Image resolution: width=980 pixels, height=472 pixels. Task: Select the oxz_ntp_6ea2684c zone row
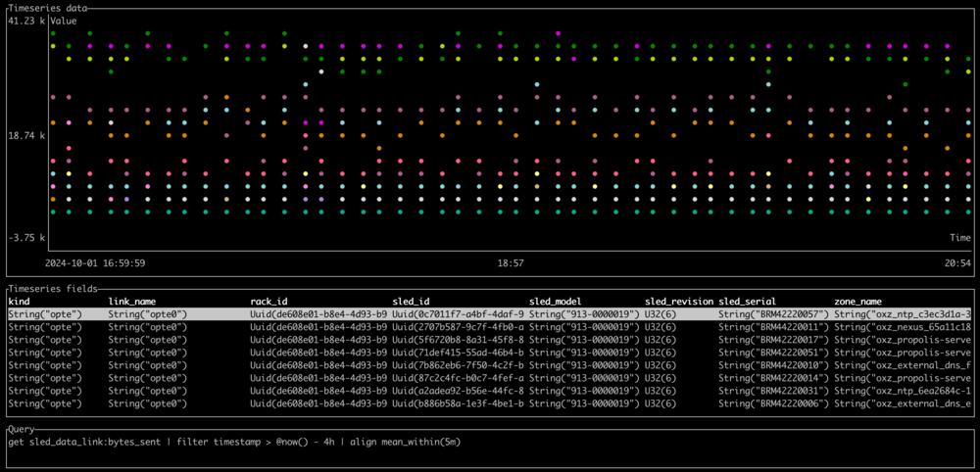pyautogui.click(x=489, y=391)
